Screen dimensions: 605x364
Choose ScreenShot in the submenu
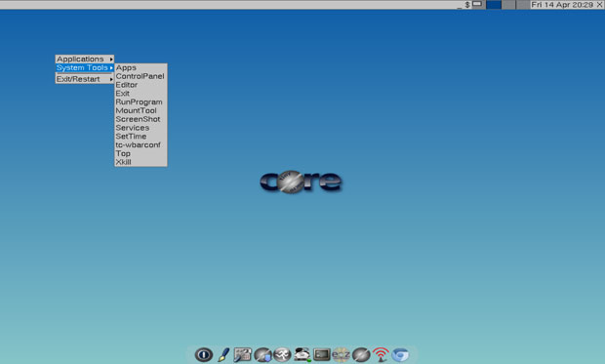[x=141, y=119]
